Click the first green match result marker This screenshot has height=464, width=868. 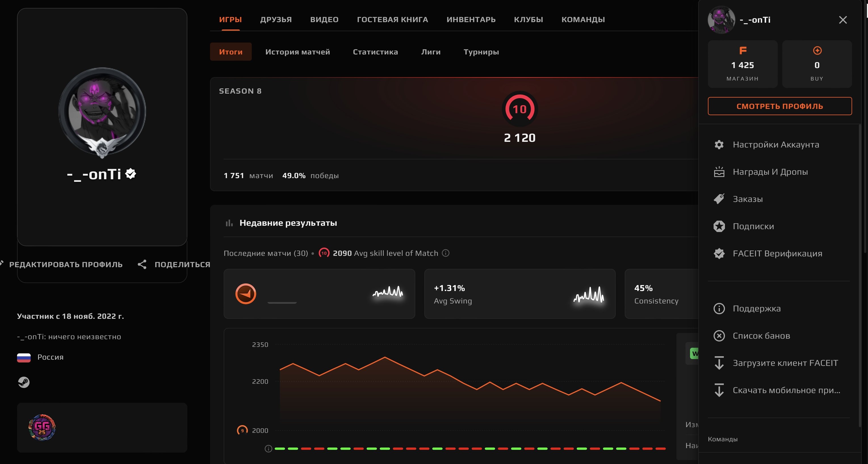[x=280, y=448]
